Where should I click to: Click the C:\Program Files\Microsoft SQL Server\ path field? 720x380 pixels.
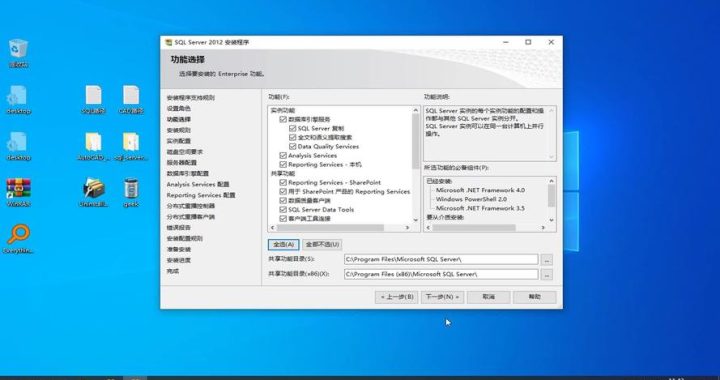click(x=441, y=260)
